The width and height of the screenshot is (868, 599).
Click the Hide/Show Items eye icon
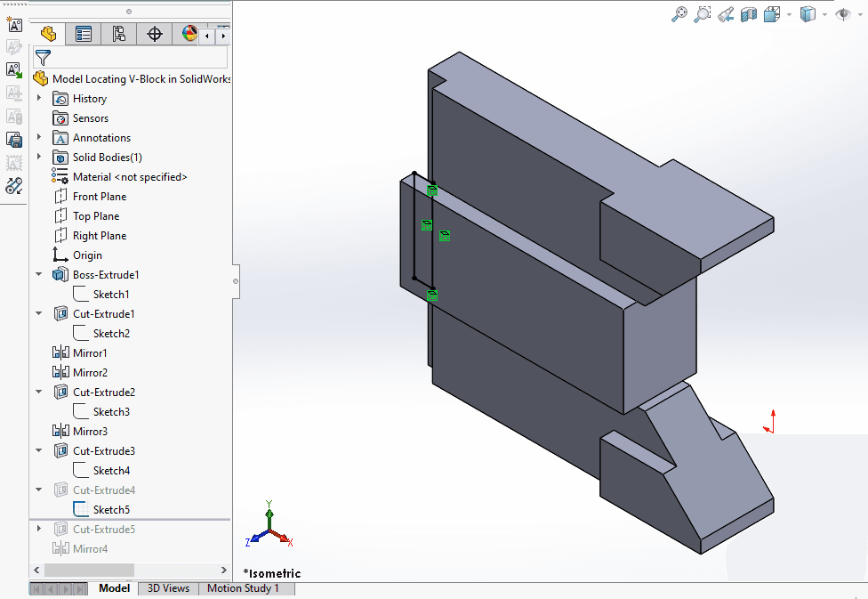pos(843,14)
